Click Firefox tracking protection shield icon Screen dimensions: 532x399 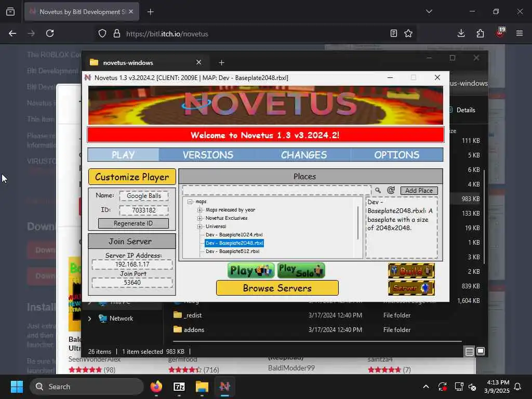[x=102, y=34]
